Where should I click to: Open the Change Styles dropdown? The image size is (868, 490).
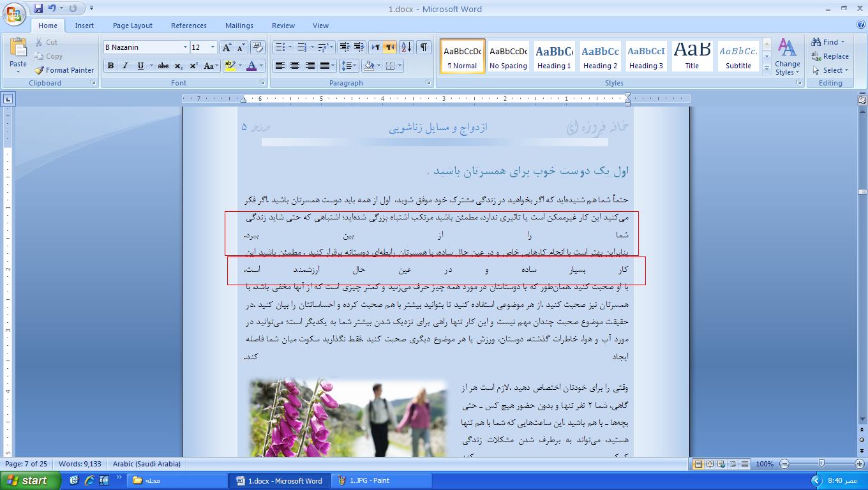[788, 57]
